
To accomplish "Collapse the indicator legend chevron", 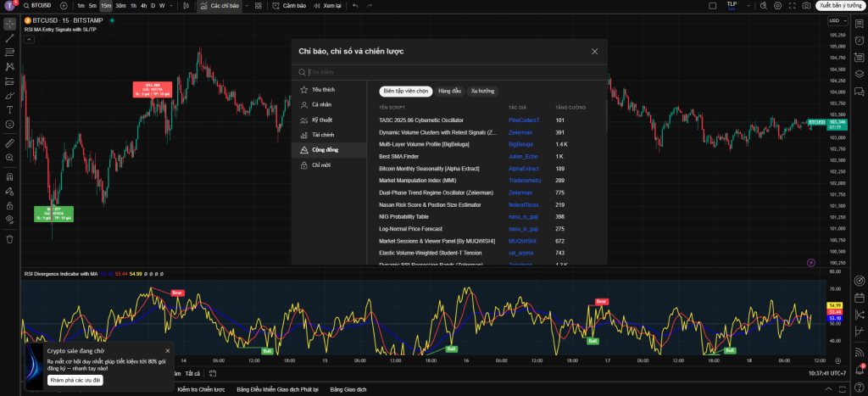I will tap(30, 39).
